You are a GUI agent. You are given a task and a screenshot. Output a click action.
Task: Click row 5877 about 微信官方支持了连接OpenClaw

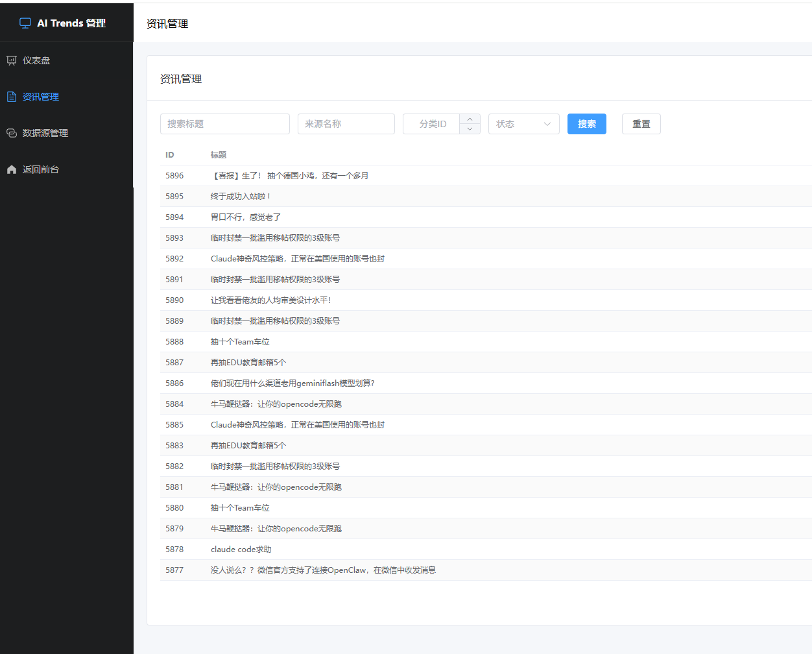[486, 570]
